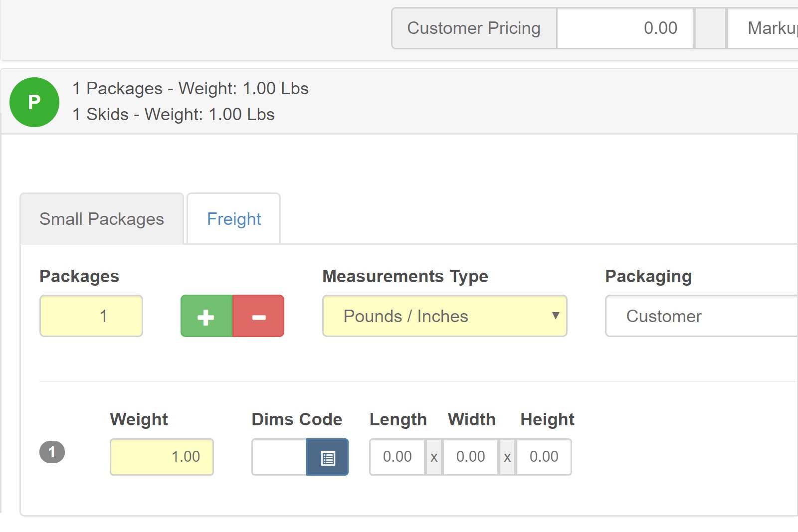Click the 1 Skids weight summary line
The image size is (798, 532).
[173, 115]
